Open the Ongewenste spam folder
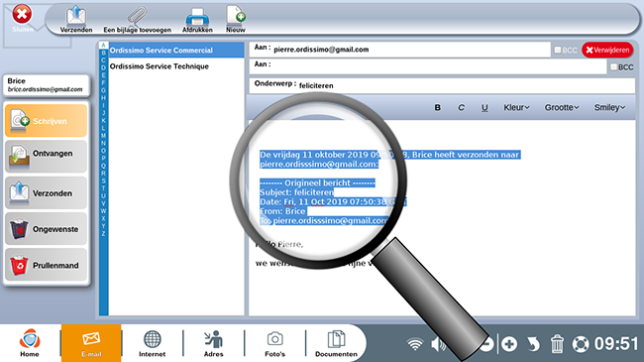 tap(46, 229)
